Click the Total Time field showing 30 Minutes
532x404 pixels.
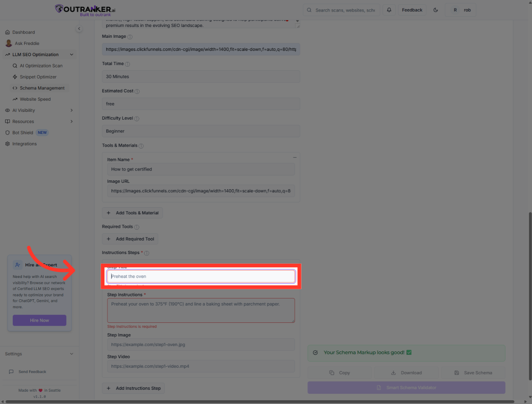(x=201, y=77)
